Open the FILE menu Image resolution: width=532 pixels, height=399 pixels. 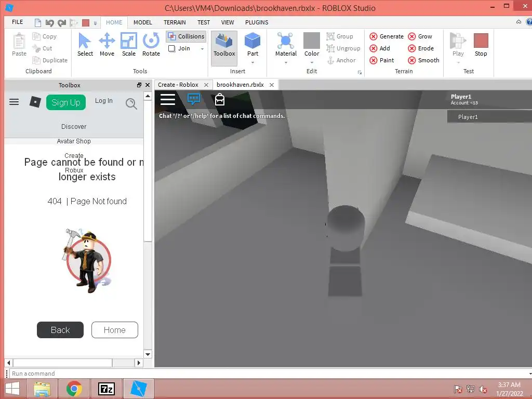17,22
